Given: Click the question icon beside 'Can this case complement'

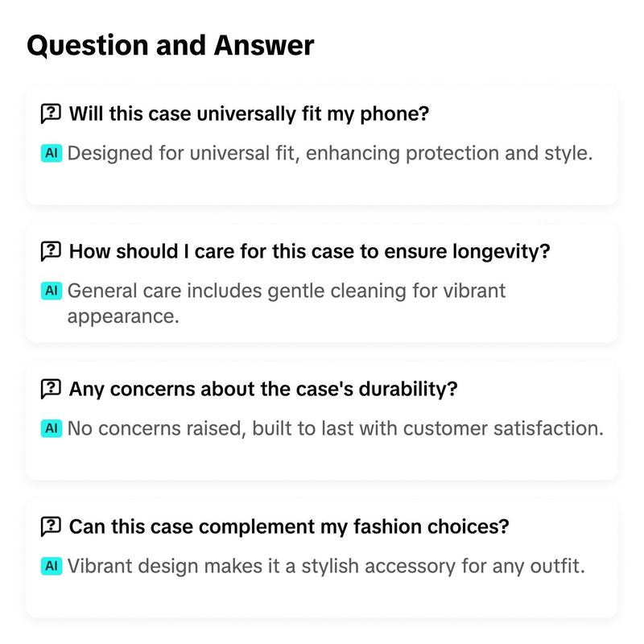Looking at the screenshot, I should pos(51,526).
